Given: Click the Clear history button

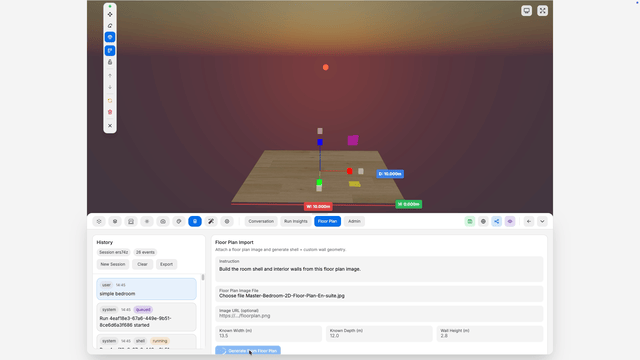Looking at the screenshot, I should click(x=142, y=264).
